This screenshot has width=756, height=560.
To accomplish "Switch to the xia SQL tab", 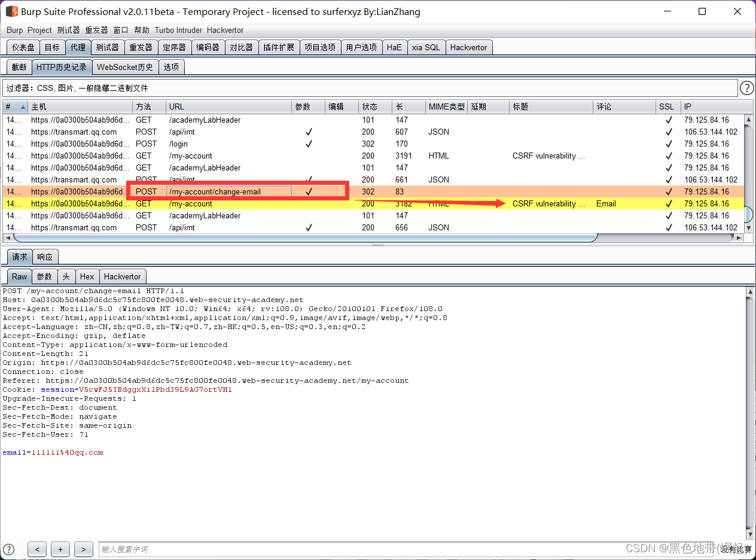I will pyautogui.click(x=426, y=47).
